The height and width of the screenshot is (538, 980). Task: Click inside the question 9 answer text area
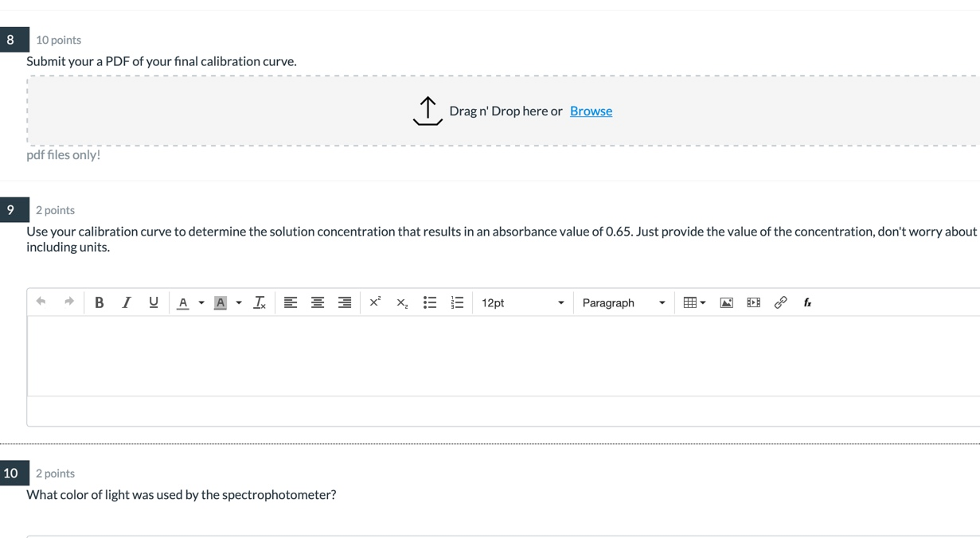(x=503, y=356)
